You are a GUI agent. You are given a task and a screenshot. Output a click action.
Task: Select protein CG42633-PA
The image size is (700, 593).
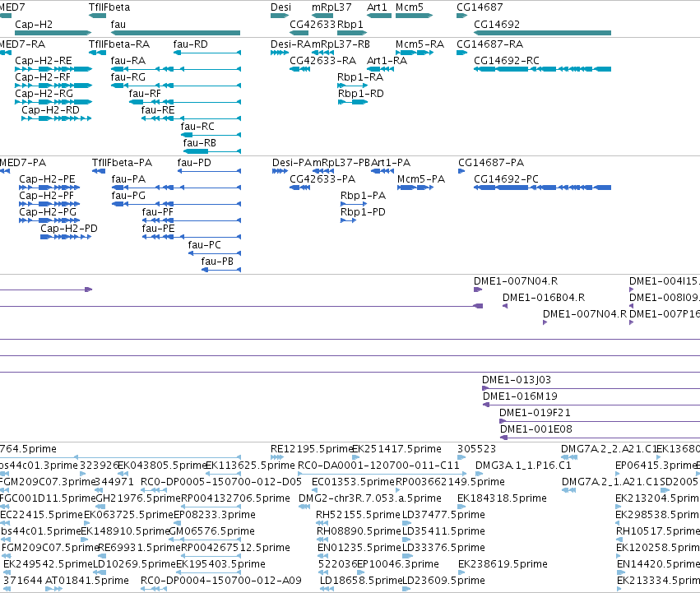(x=300, y=188)
